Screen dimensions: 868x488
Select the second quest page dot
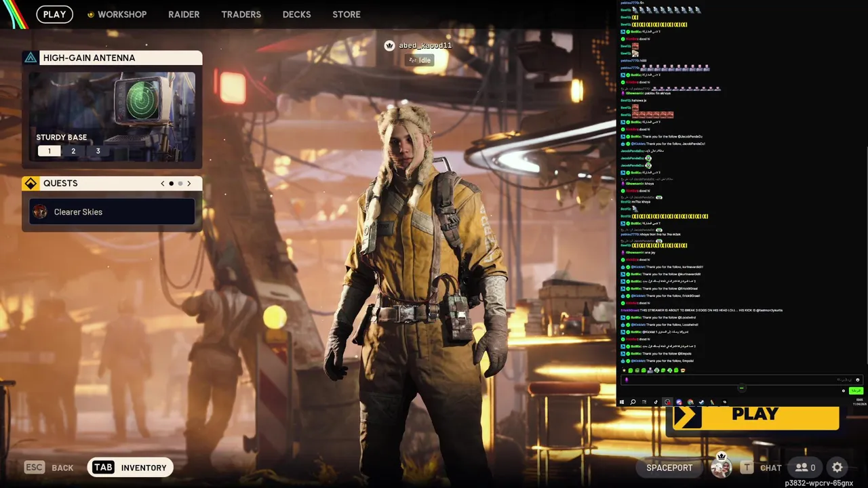180,184
